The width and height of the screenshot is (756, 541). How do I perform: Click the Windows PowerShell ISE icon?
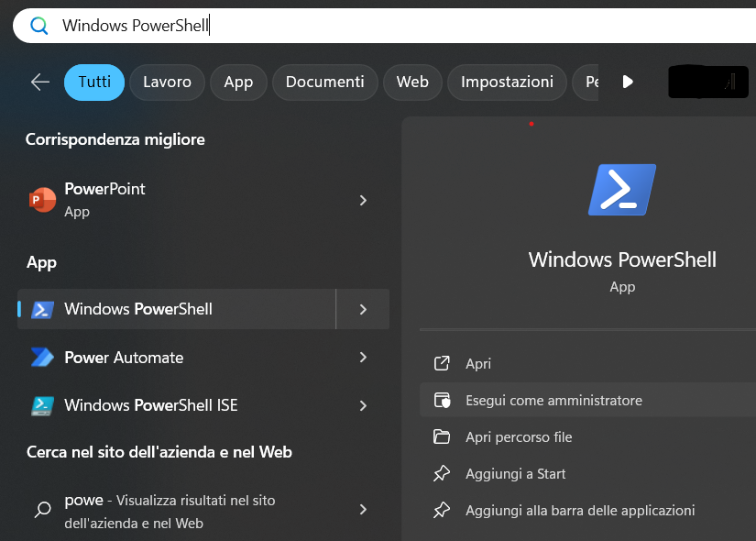[x=42, y=406]
